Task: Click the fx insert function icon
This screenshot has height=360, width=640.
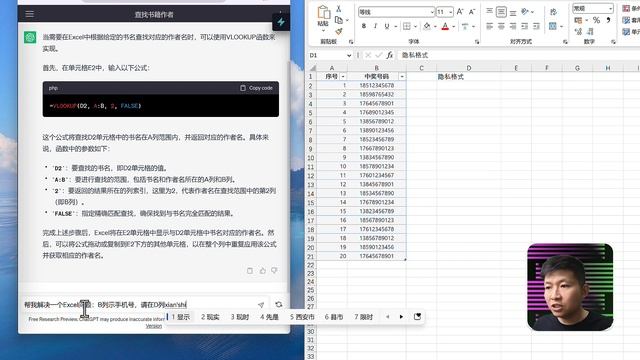Action: point(389,55)
